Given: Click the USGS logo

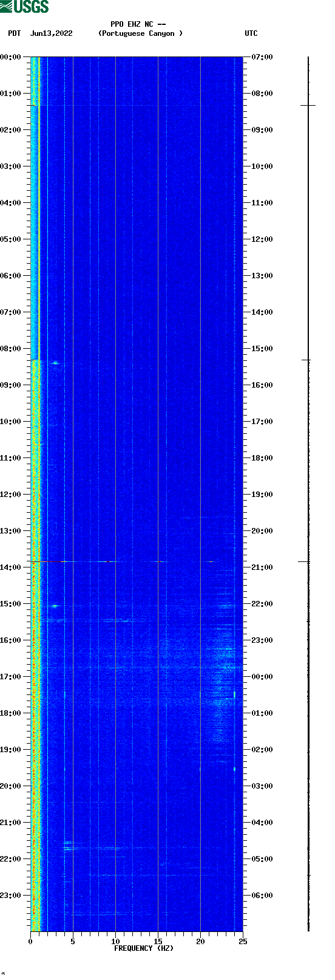Looking at the screenshot, I should pos(24,7).
